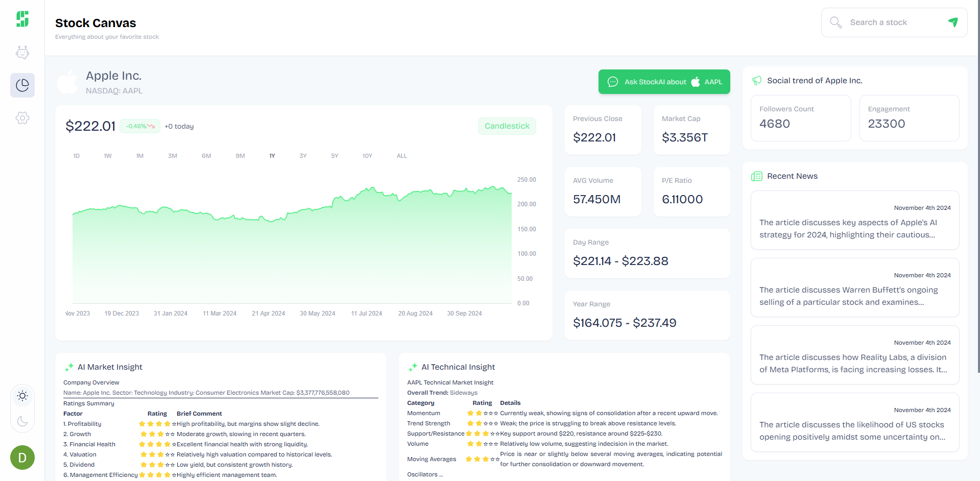
Task: Select the 3Y time range
Action: coord(303,156)
